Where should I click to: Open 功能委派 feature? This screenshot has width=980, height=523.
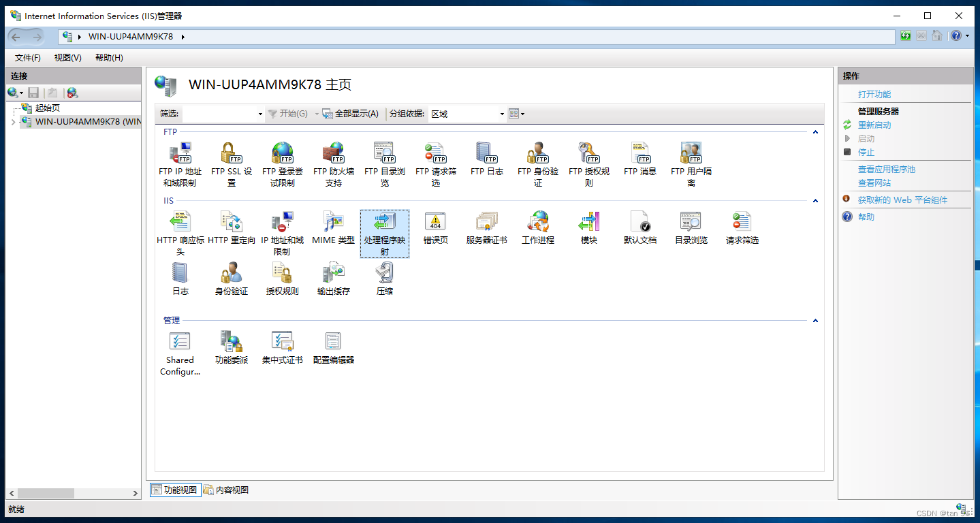tap(232, 348)
